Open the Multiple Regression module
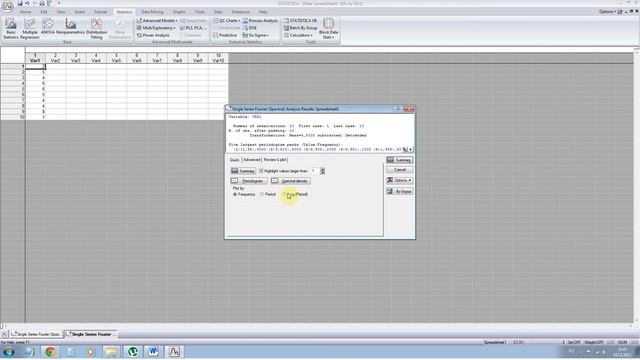This screenshot has height=360, width=640. point(30,28)
